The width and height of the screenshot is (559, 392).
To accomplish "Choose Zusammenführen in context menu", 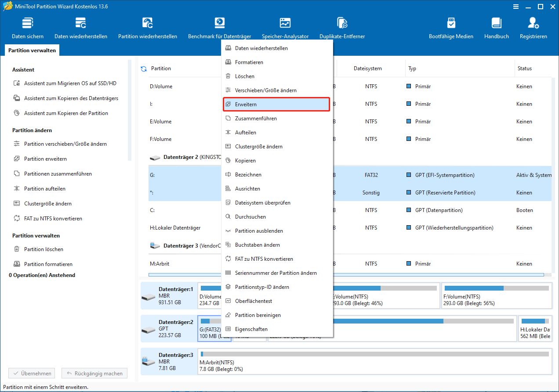I will [x=277, y=119].
